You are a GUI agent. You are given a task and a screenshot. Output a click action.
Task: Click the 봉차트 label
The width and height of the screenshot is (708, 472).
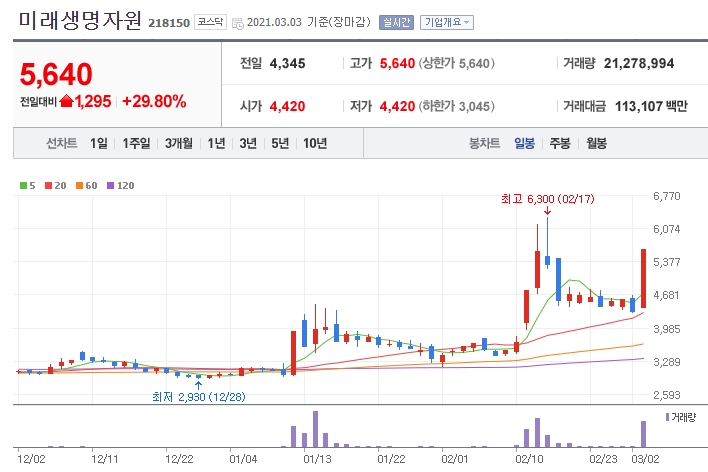click(x=484, y=144)
